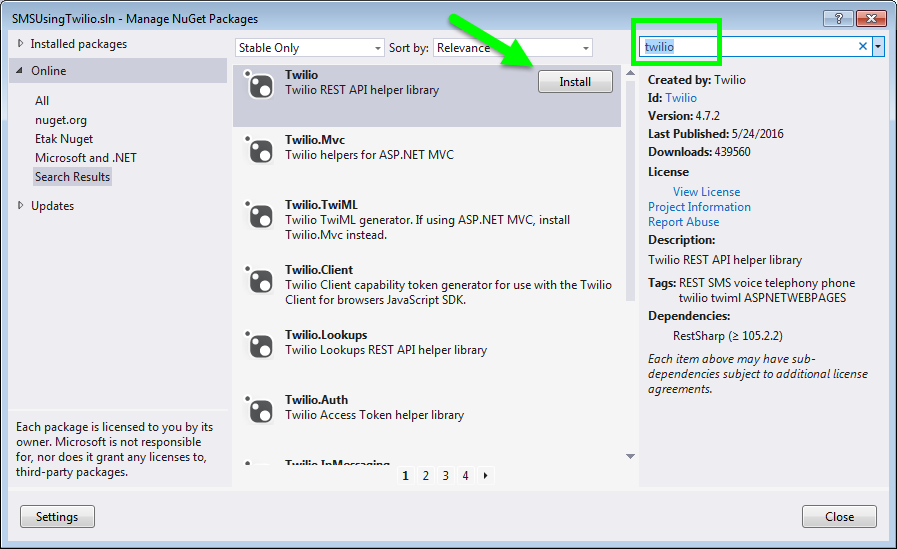Image resolution: width=897 pixels, height=549 pixels.
Task: Open the Sort by Relevance dropdown
Action: point(513,48)
